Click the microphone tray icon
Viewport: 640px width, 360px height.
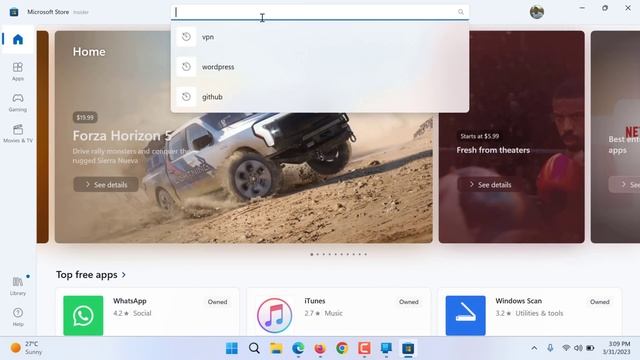point(550,348)
